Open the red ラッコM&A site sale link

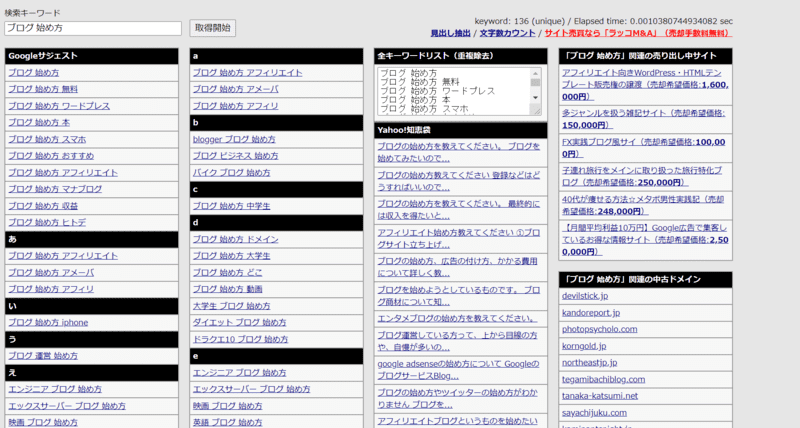click(x=638, y=33)
